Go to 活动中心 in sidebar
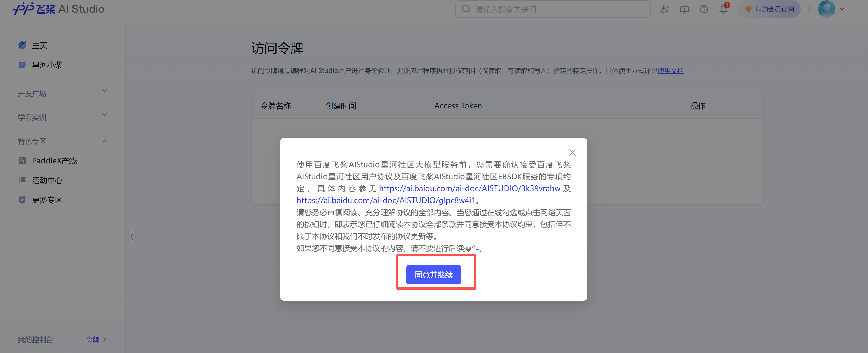Image resolution: width=868 pixels, height=353 pixels. click(47, 180)
